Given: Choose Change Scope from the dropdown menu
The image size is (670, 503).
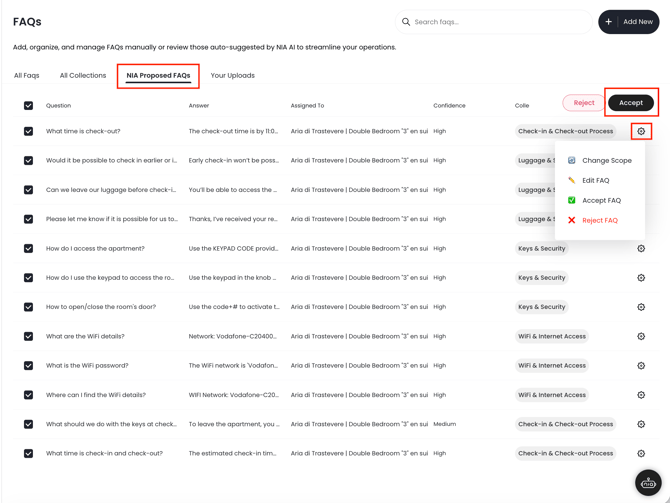Looking at the screenshot, I should (x=606, y=160).
